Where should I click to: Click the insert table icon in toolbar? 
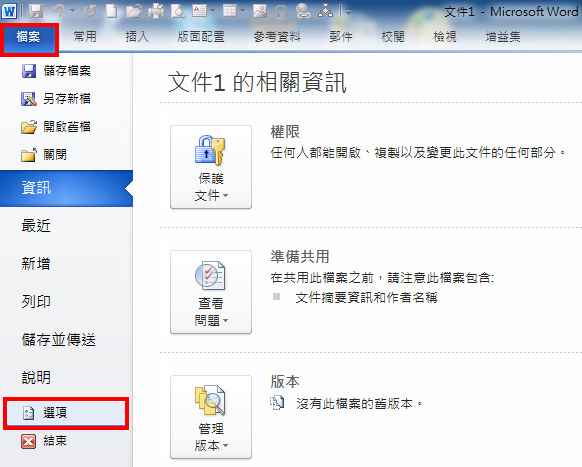(230, 11)
